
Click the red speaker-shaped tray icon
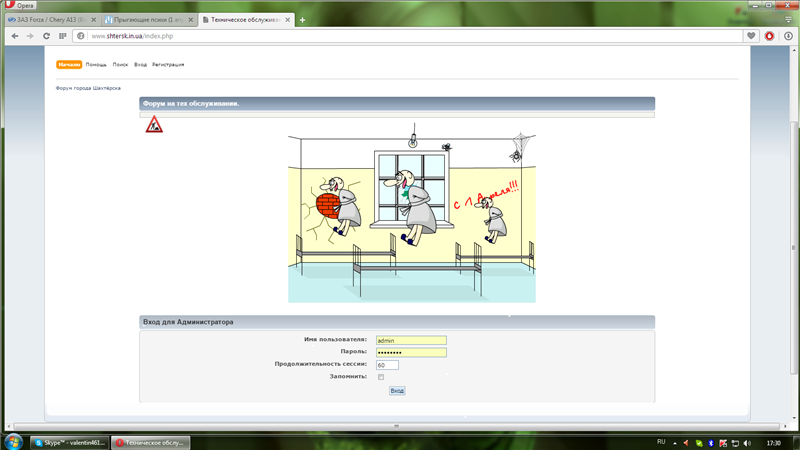pos(686,443)
